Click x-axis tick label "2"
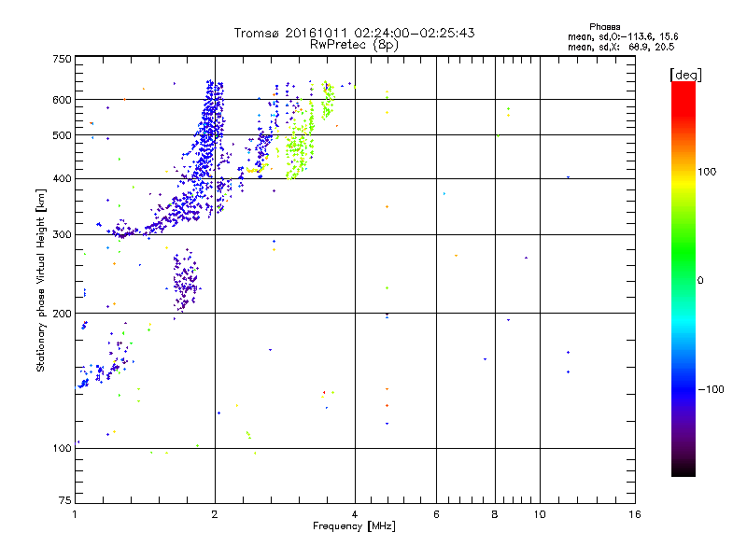The height and width of the screenshot is (560, 747). pyautogui.click(x=215, y=514)
